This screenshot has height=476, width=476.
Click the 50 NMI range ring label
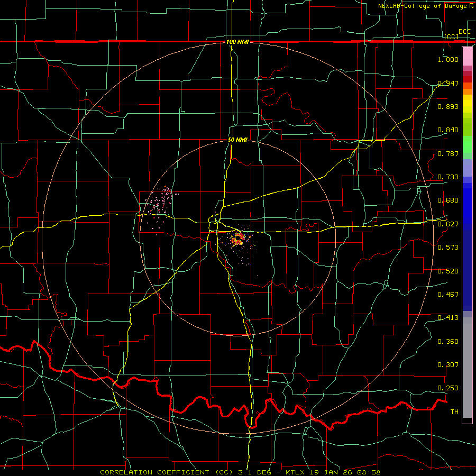click(x=237, y=140)
